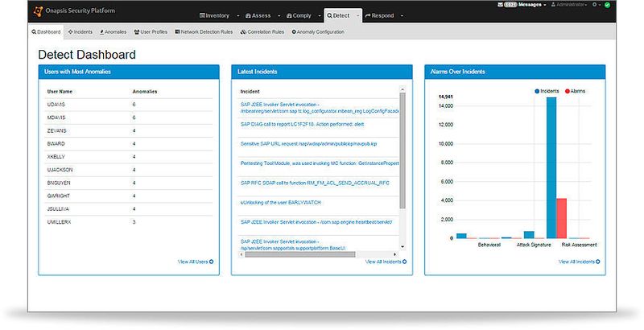Open the SAP RFC SOAP call incident
644x330 pixels.
(x=315, y=183)
